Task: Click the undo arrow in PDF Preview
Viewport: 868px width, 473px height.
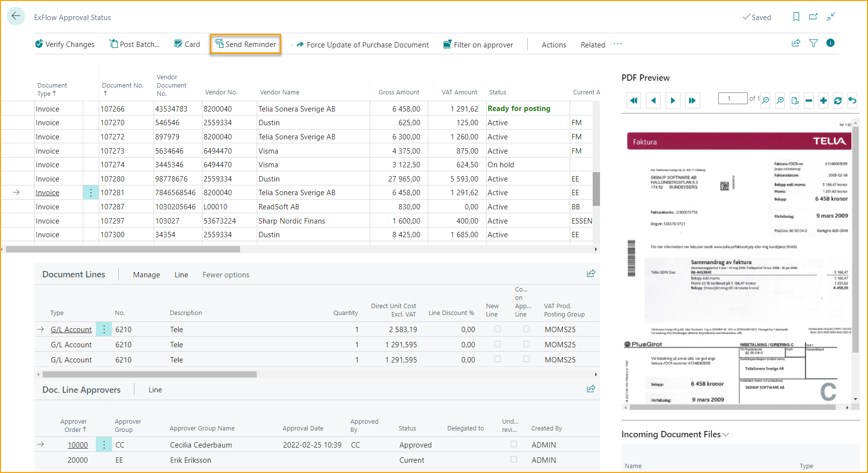Action: [852, 101]
